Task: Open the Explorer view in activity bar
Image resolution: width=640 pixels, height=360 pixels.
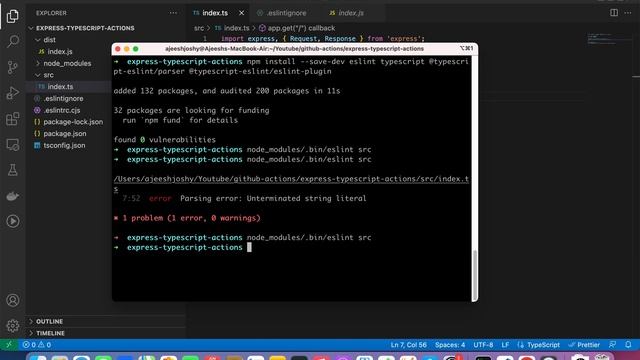Action: pyautogui.click(x=13, y=16)
